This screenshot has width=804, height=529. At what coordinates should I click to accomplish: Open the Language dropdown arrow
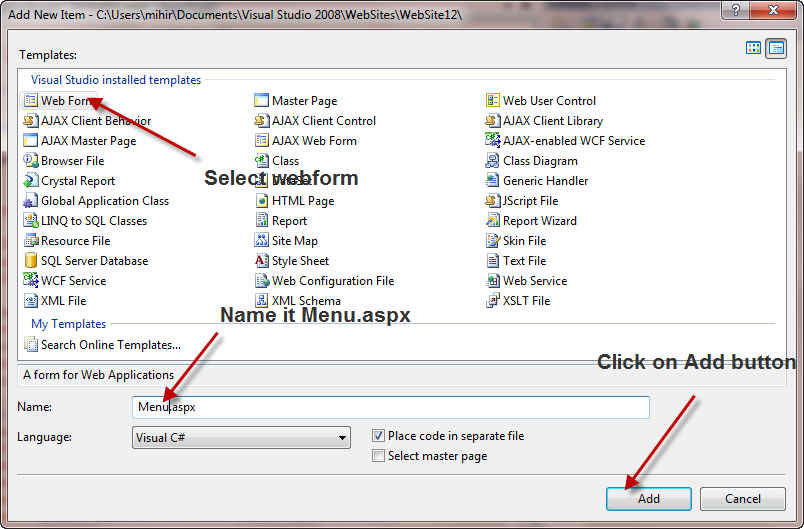pos(342,438)
